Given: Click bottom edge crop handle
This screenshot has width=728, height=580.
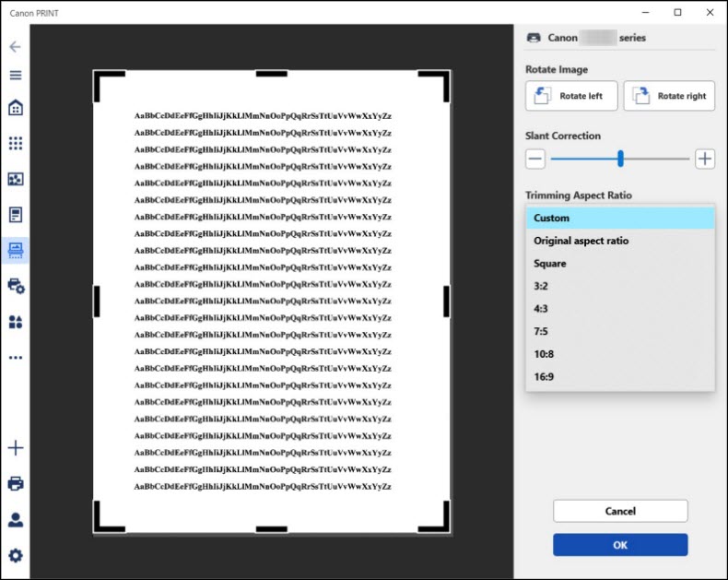Looking at the screenshot, I should point(272,529).
